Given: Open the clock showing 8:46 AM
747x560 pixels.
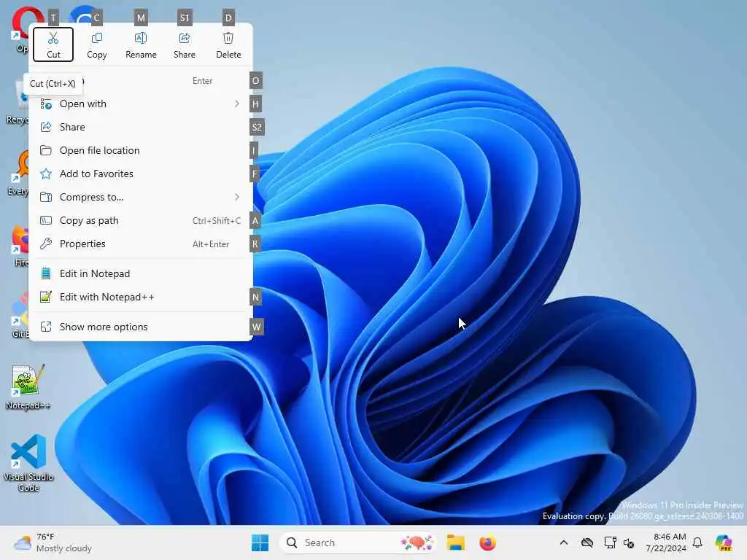Looking at the screenshot, I should point(666,542).
